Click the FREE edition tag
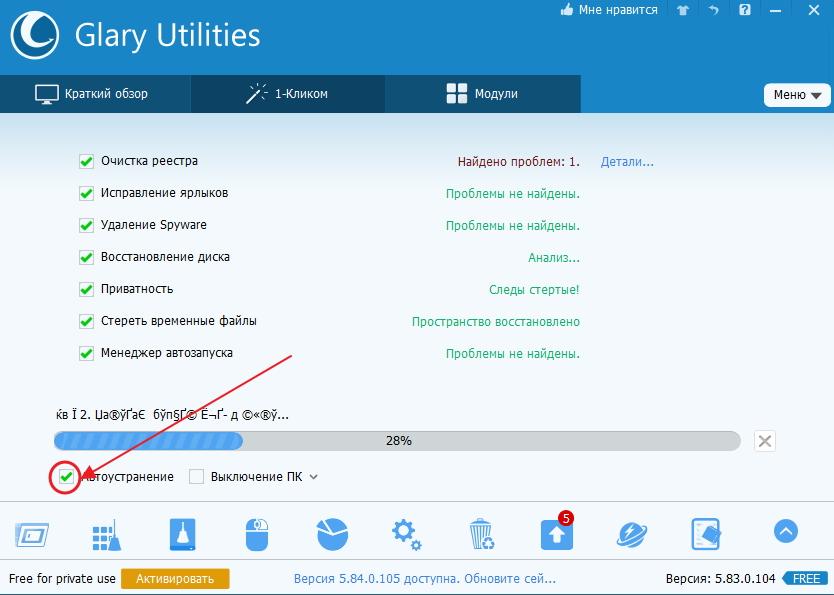Viewport: 834px width, 595px height. coord(805,579)
